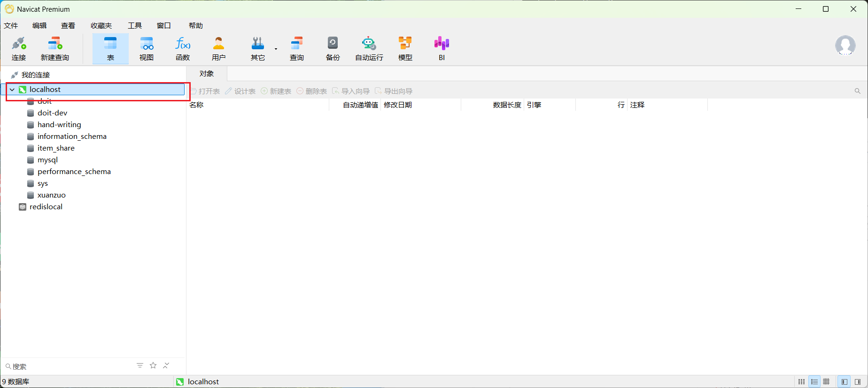Click the 导出向导 (Export Wizard) button

(x=394, y=91)
